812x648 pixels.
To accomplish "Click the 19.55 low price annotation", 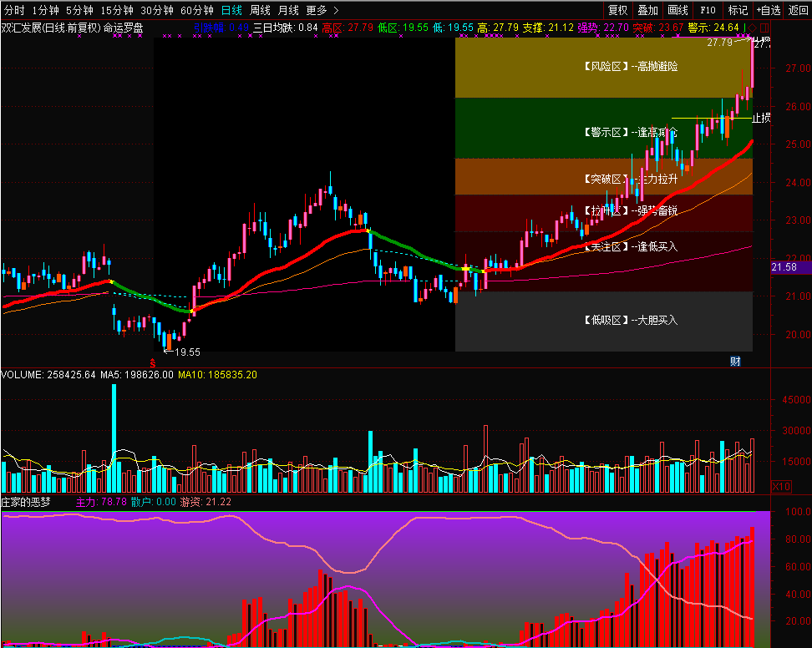I will pos(187,352).
